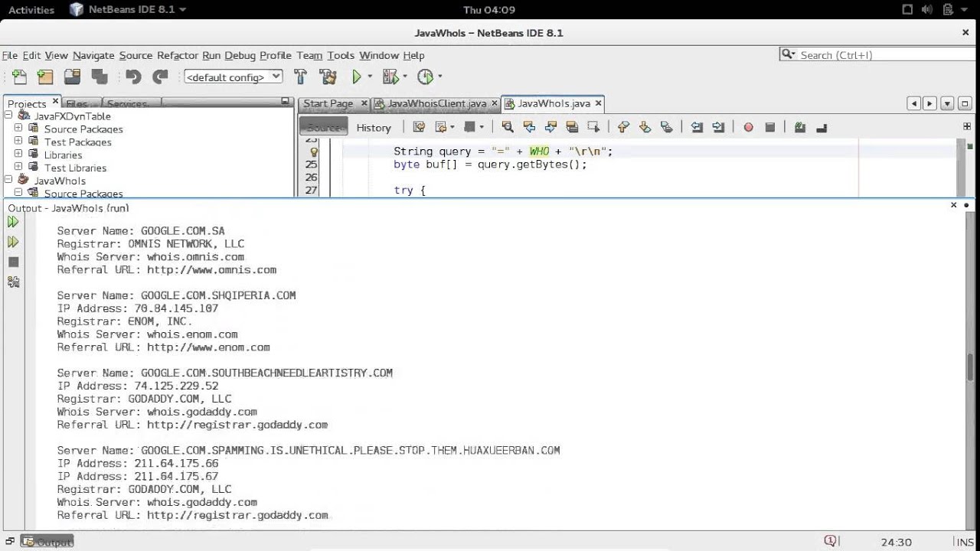Screen dimensions: 980x551
Task: Open the Edit menu
Action: click(x=31, y=55)
